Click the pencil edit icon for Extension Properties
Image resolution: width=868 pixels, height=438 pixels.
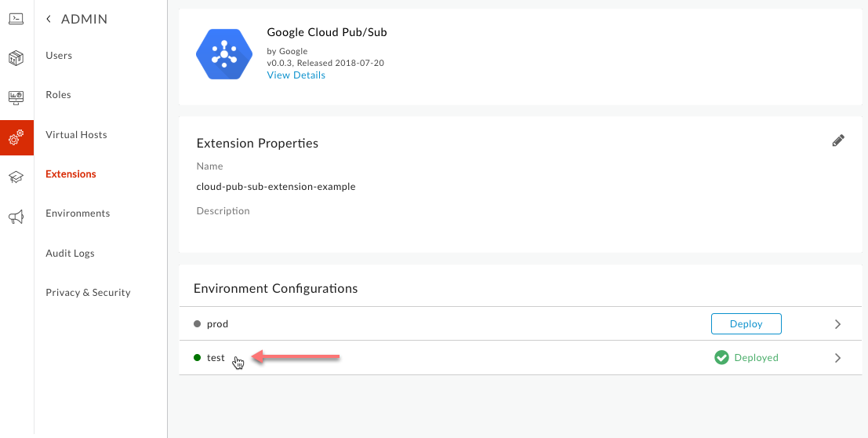coord(838,141)
